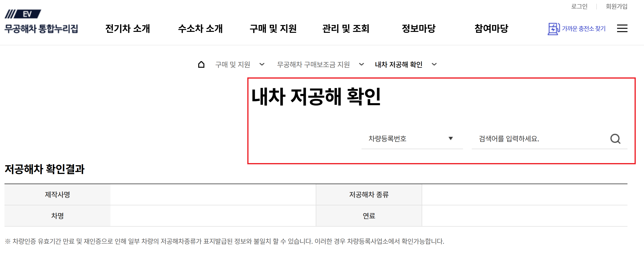The height and width of the screenshot is (266, 644).
Task: Click 가까운 충전소 찾기 link
Action: pyautogui.click(x=584, y=29)
